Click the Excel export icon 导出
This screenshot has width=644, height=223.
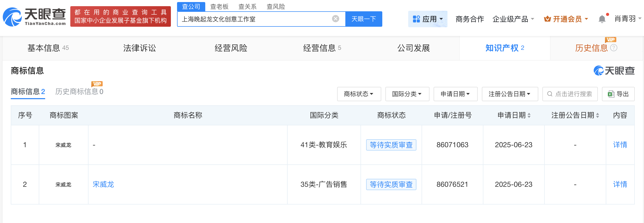click(611, 94)
